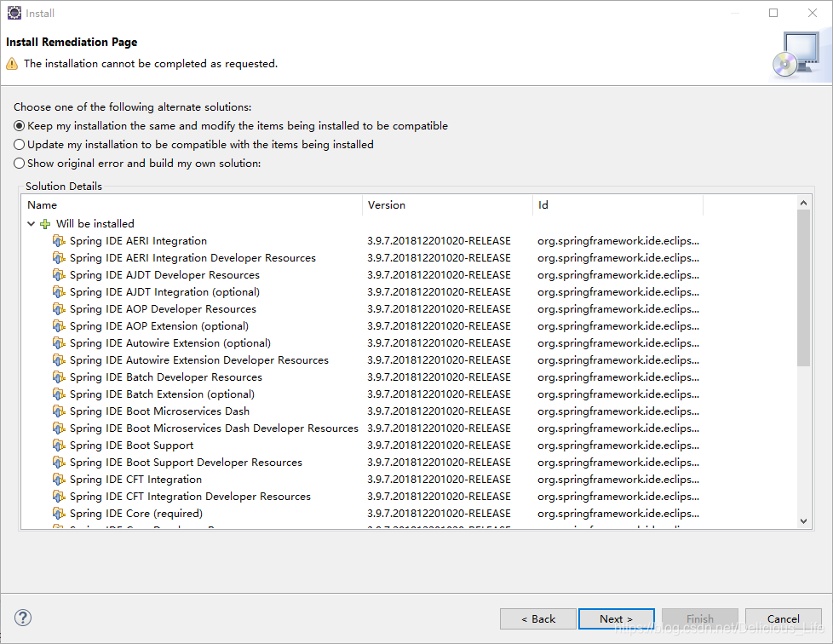Viewport: 833px width, 644px height.
Task: Select Spring IDE AOP Extension (optional) row
Action: (158, 325)
